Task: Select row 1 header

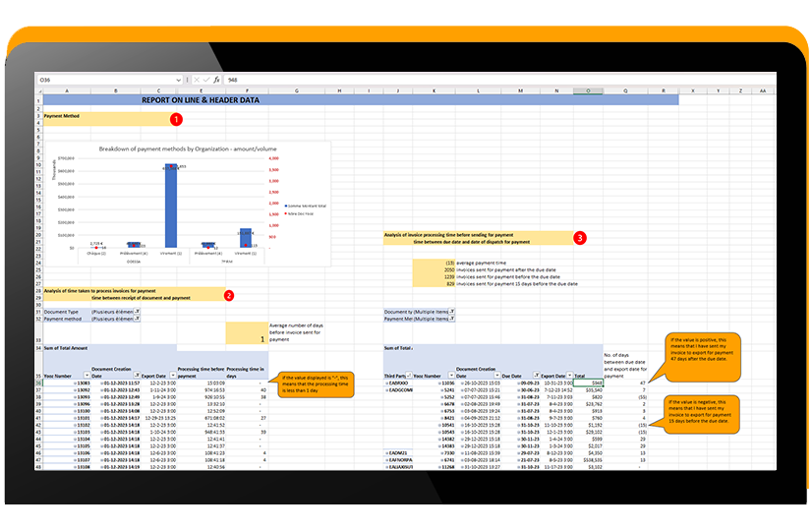Action: [x=39, y=100]
